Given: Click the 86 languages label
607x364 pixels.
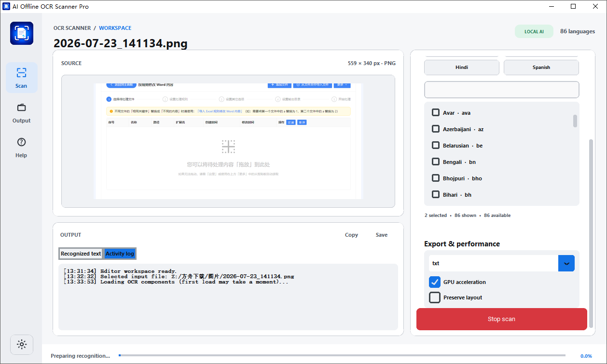Looking at the screenshot, I should [578, 31].
